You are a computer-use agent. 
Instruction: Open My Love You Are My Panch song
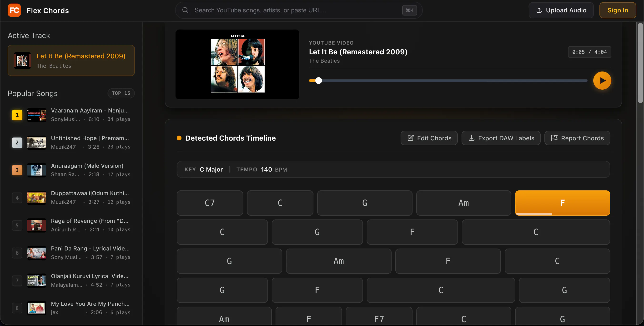coord(71,308)
